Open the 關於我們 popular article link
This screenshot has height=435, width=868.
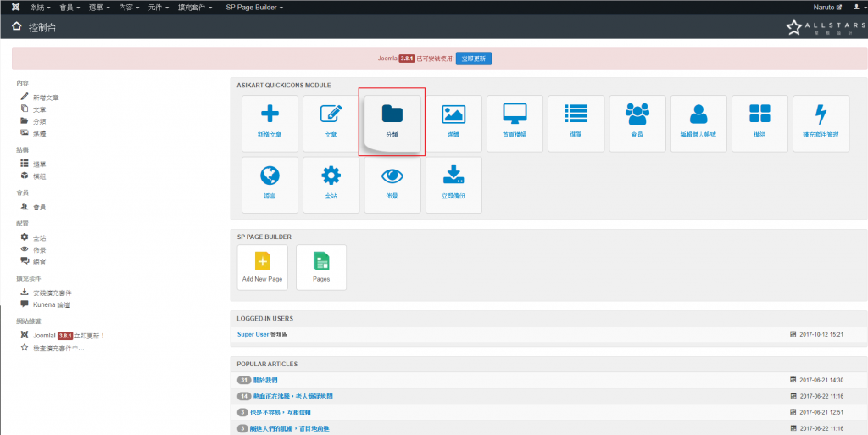[265, 380]
